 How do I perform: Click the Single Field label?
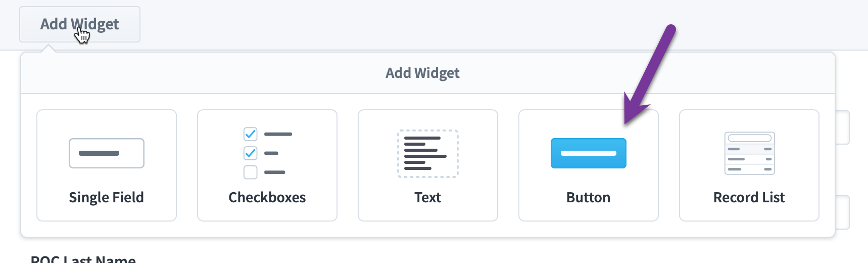tap(107, 197)
